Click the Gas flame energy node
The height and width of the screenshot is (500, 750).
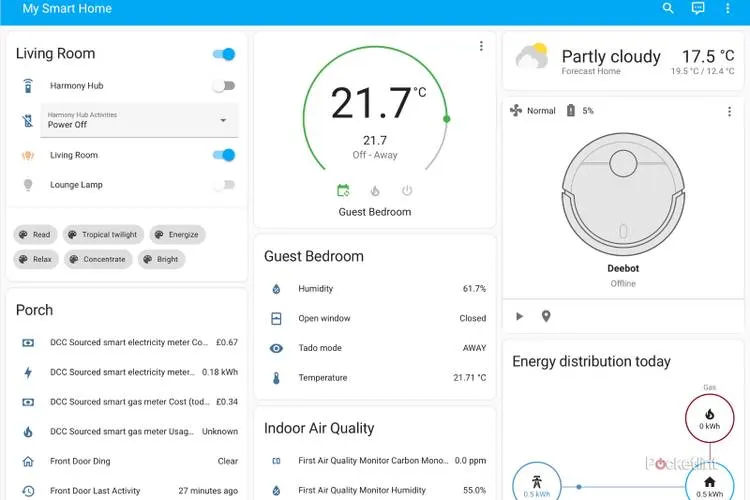pyautogui.click(x=709, y=418)
